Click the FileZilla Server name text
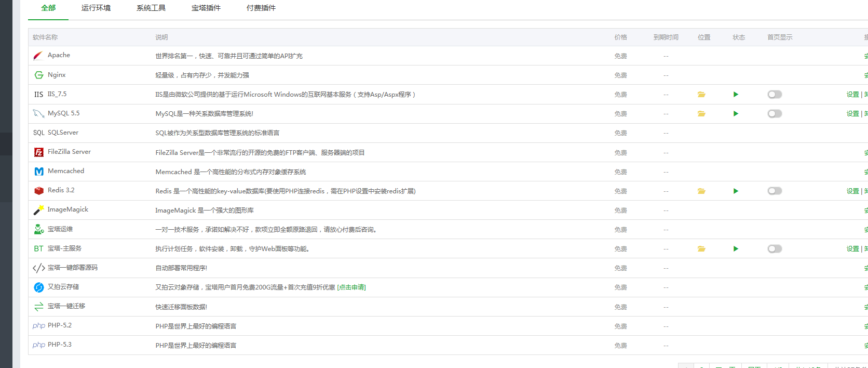 pyautogui.click(x=69, y=152)
